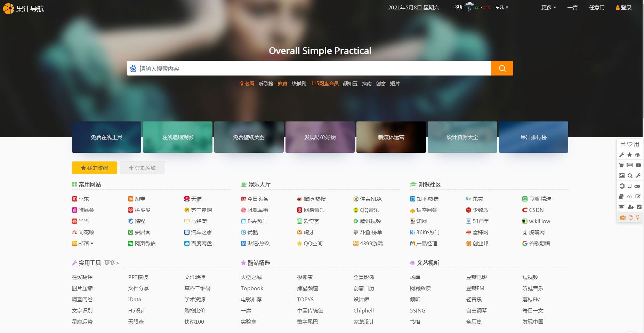The image size is (644, 333).
Task: Click the graduation cap icon in the side panel
Action: point(621,207)
